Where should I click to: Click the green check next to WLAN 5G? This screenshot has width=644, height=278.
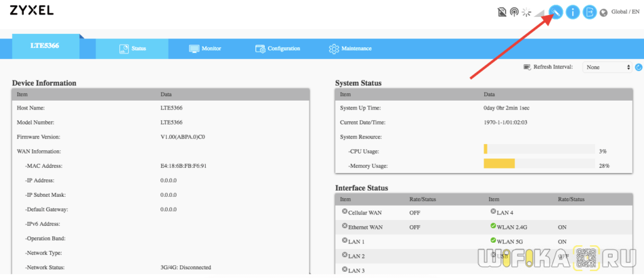492,241
